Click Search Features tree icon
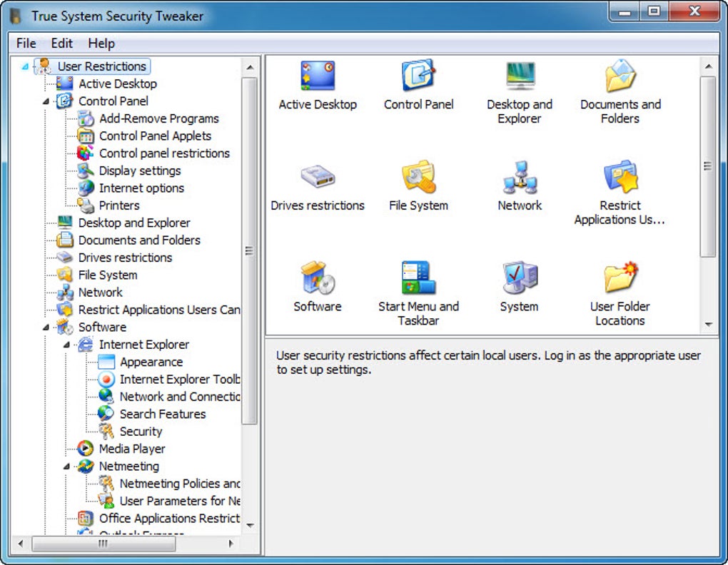The image size is (728, 565). [106, 414]
